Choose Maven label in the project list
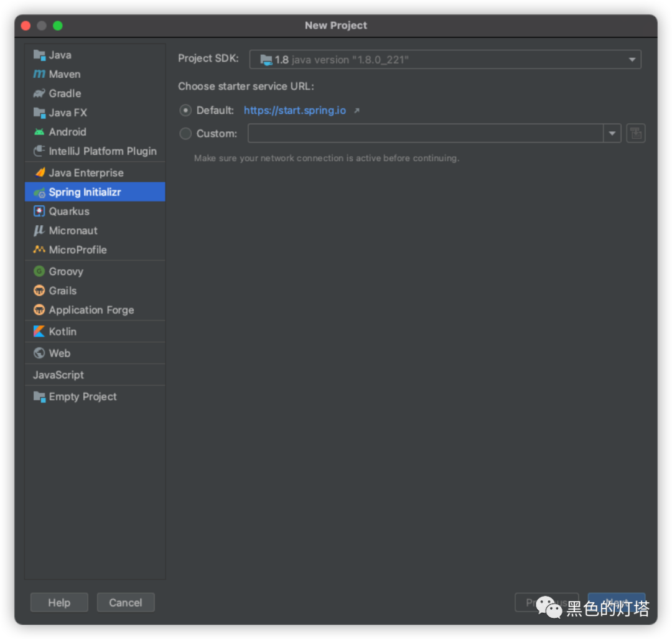 click(65, 74)
